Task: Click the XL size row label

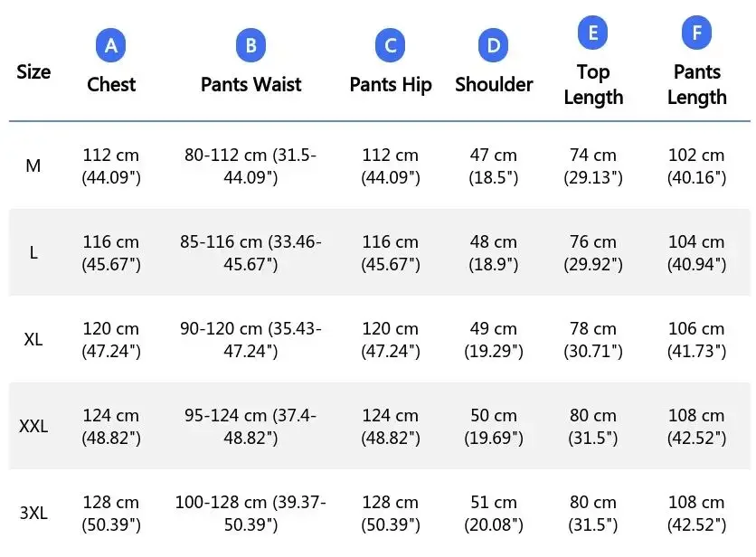Action: coord(33,340)
